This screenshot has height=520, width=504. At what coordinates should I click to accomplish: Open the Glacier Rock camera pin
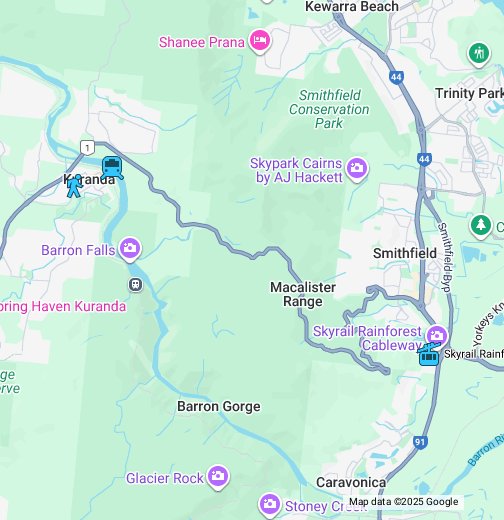coord(218,477)
